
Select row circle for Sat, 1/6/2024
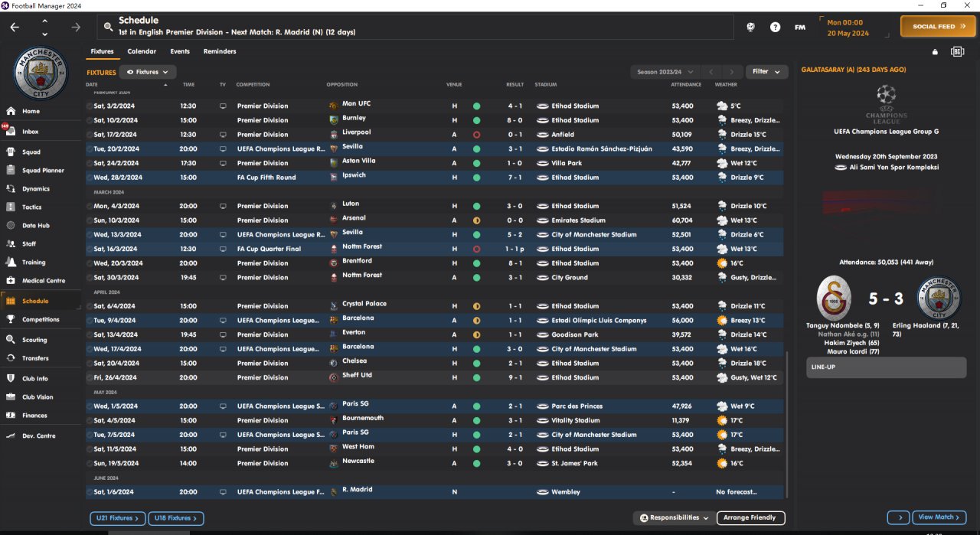click(x=89, y=491)
